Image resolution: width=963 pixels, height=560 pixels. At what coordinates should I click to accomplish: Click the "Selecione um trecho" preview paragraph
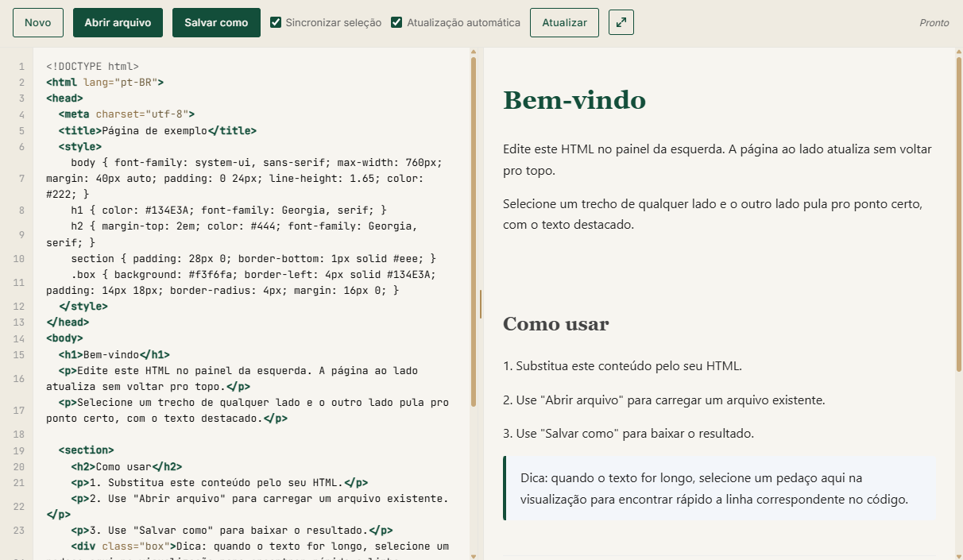click(x=713, y=214)
